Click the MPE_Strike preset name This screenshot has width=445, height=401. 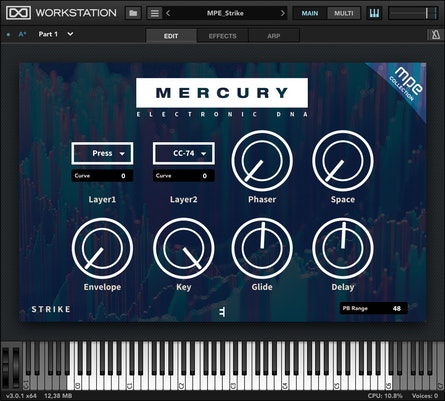(225, 13)
